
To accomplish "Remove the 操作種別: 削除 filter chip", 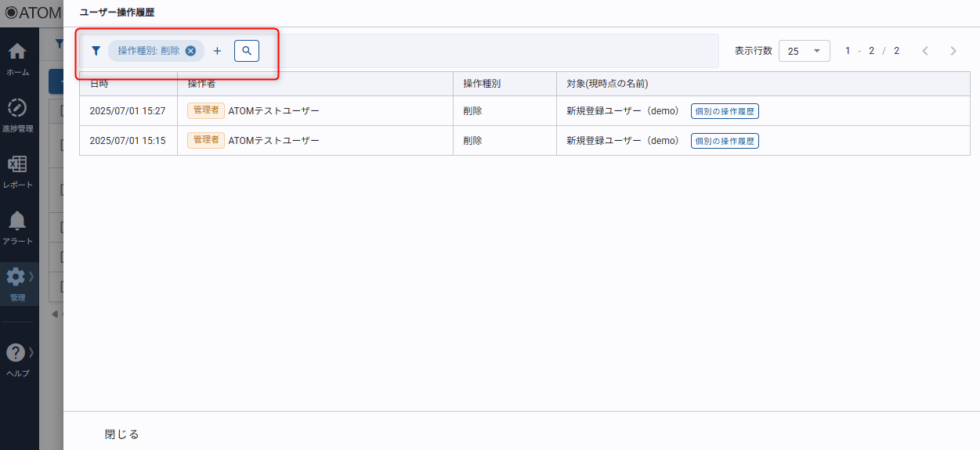I will coord(190,51).
